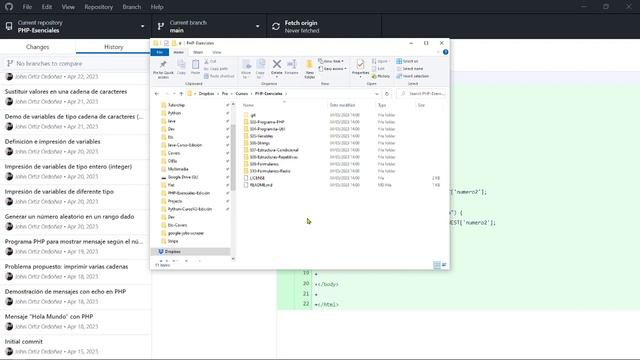The image size is (640, 360).
Task: Click the Move to icon in Organize group
Action: point(246,64)
